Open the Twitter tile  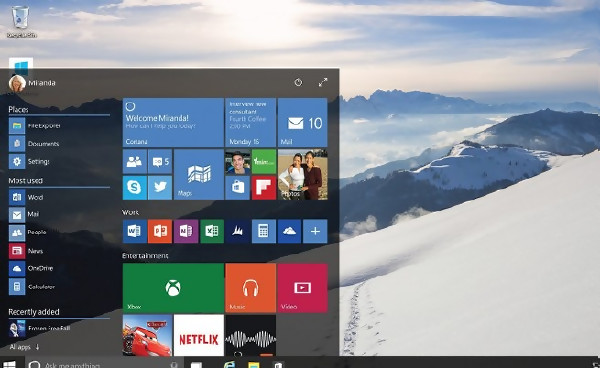pos(160,187)
